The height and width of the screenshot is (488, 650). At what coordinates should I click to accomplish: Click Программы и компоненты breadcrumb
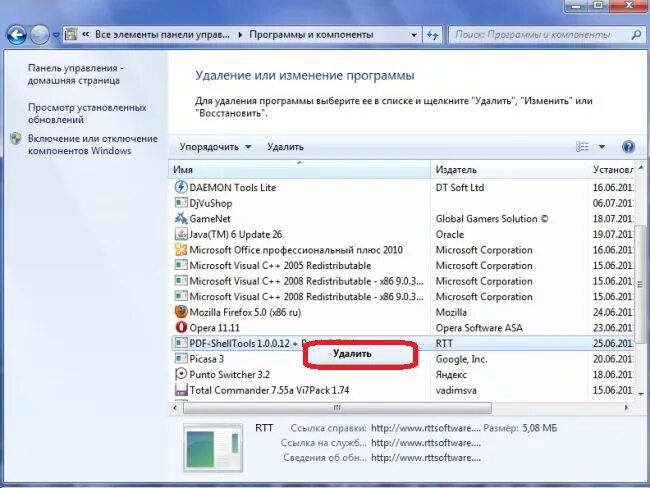(x=311, y=34)
